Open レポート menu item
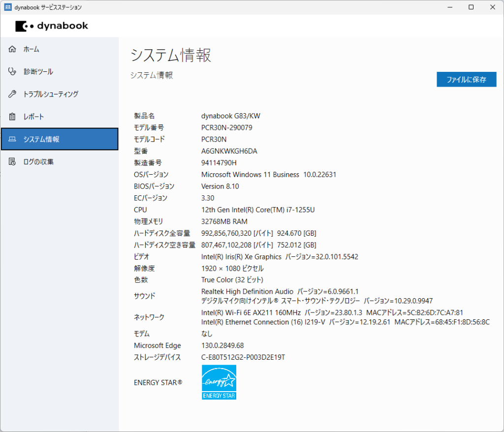 coord(60,116)
